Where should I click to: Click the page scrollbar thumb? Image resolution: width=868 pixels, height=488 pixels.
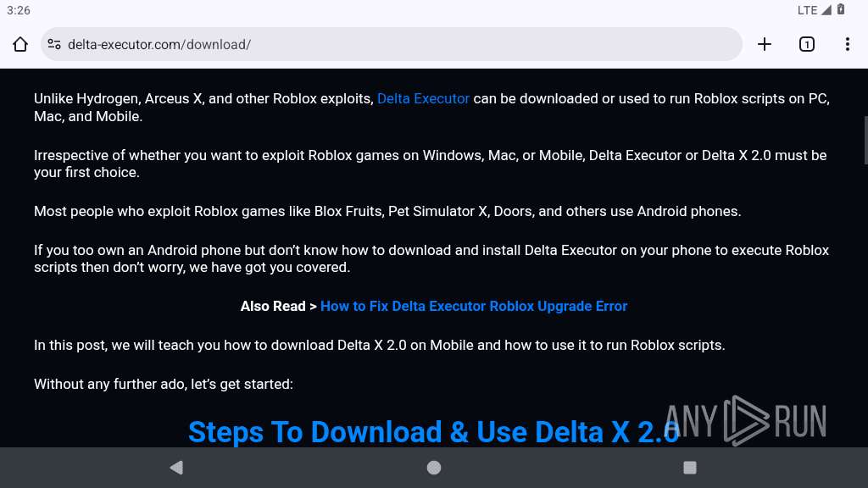865,140
